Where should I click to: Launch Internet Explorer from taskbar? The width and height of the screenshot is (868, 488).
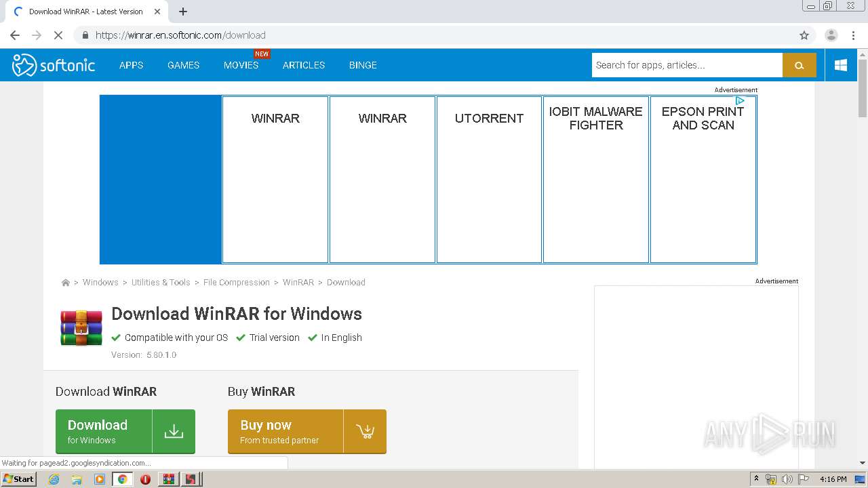click(54, 479)
